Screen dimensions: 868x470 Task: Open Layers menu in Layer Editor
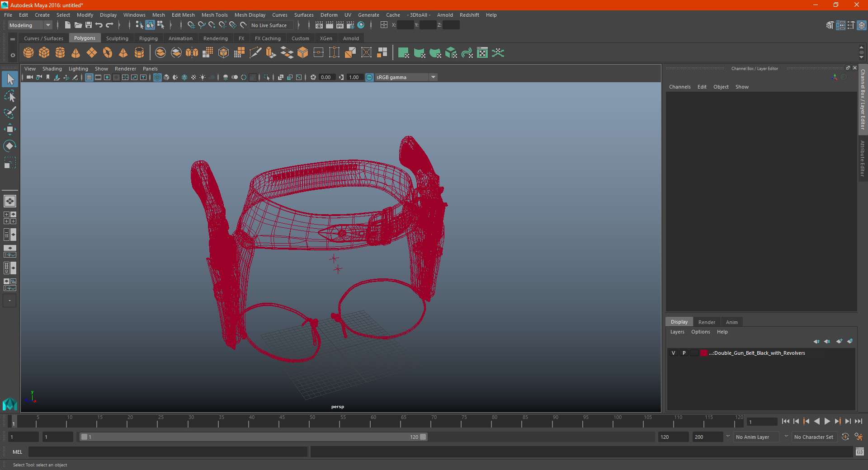(x=677, y=332)
